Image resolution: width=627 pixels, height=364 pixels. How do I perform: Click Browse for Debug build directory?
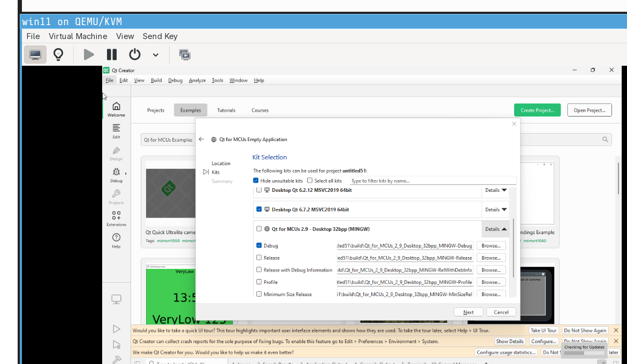491,246
